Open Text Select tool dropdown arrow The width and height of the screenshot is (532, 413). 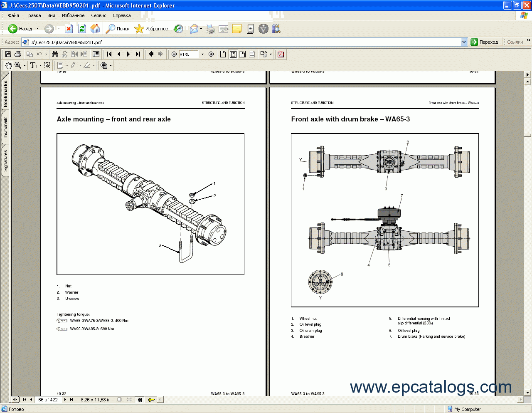[40, 66]
